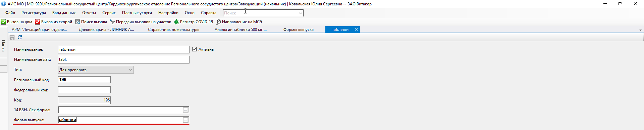644x130 pixels.
Task: Click browse button for 14 ВЗН Лек форма
Action: pos(185,110)
